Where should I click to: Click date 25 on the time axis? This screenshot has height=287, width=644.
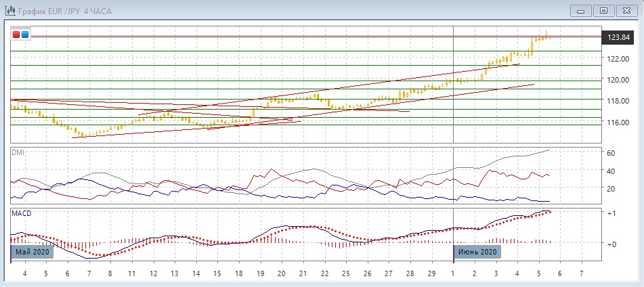tap(345, 273)
